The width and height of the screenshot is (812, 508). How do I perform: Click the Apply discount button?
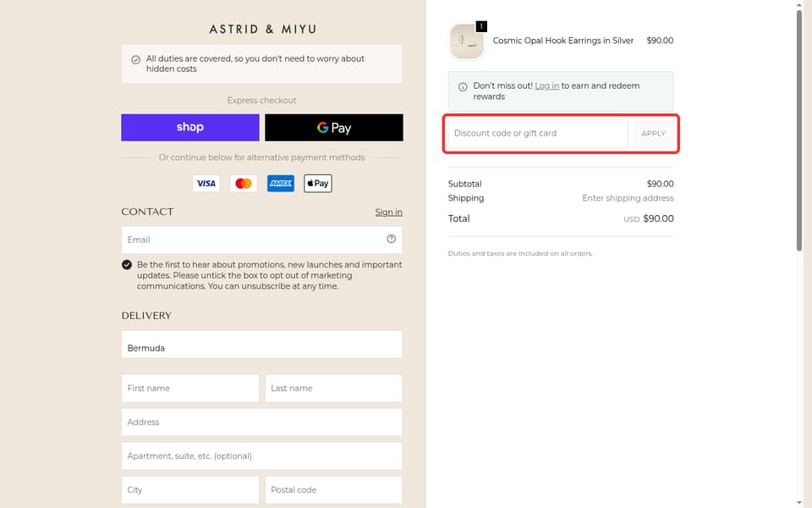(x=654, y=134)
